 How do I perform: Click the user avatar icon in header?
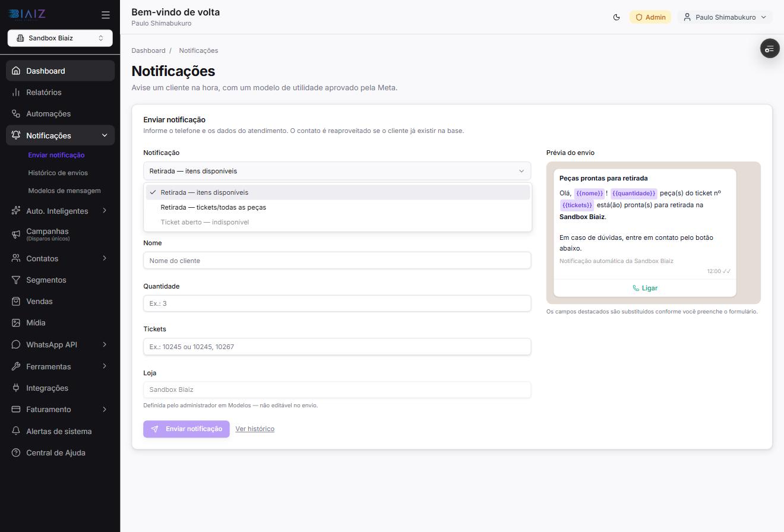[687, 17]
